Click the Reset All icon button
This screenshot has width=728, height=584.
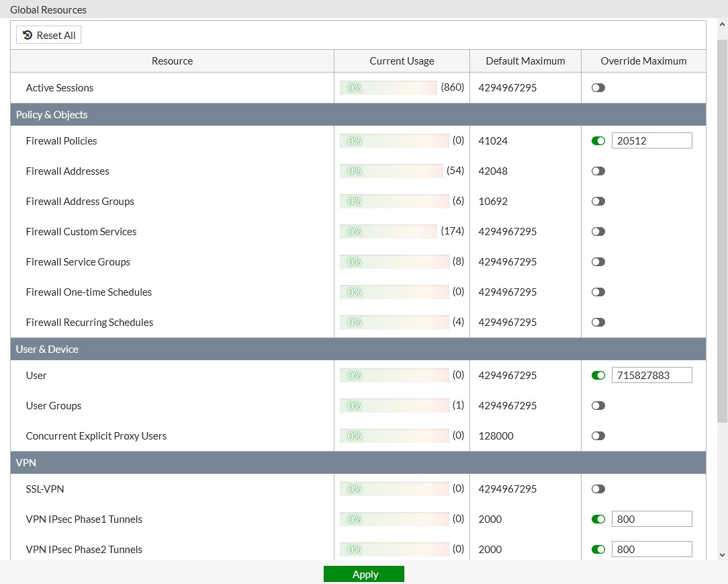(x=48, y=35)
